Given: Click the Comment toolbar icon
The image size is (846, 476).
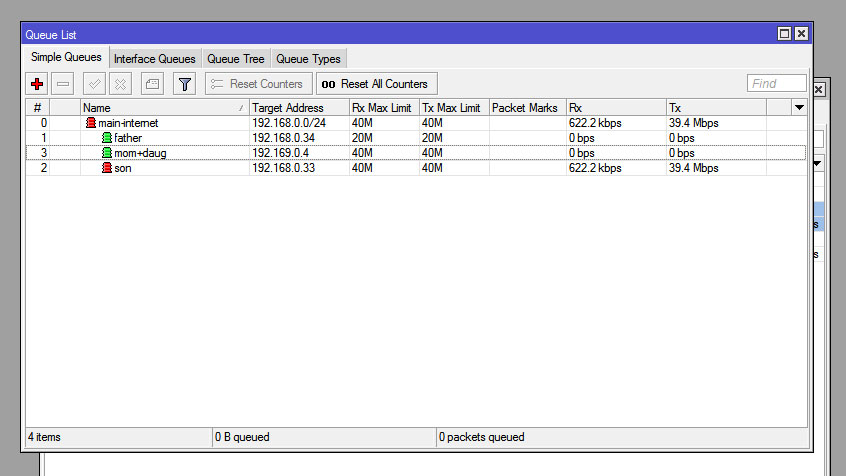Looking at the screenshot, I should (151, 84).
